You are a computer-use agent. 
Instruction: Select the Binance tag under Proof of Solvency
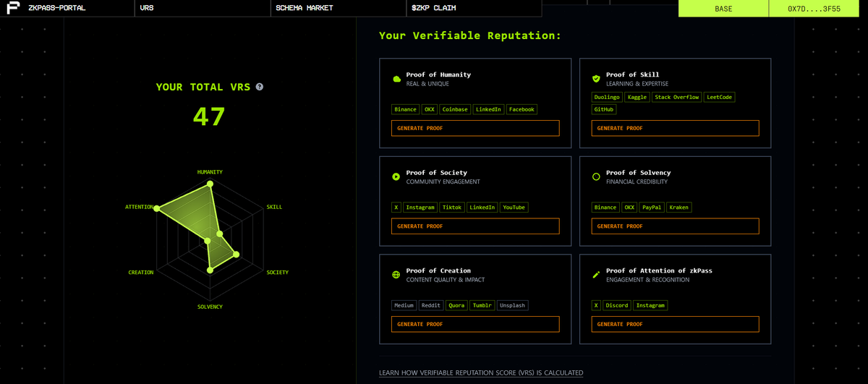(605, 208)
